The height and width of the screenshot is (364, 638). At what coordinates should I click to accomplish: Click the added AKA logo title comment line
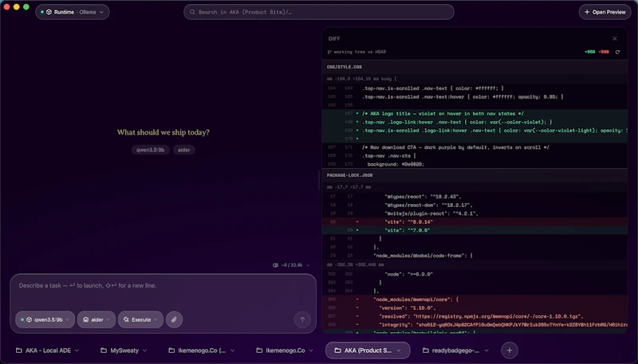pyautogui.click(x=475, y=114)
